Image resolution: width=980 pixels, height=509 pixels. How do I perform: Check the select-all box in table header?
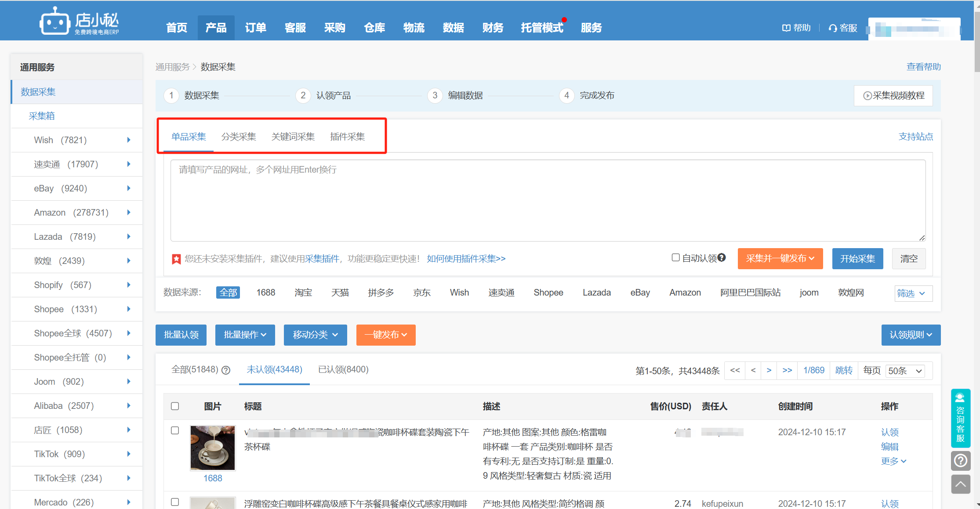[175, 406]
